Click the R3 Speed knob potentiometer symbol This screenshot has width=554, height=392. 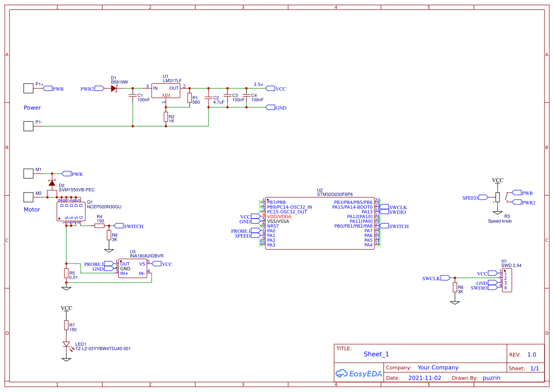498,197
